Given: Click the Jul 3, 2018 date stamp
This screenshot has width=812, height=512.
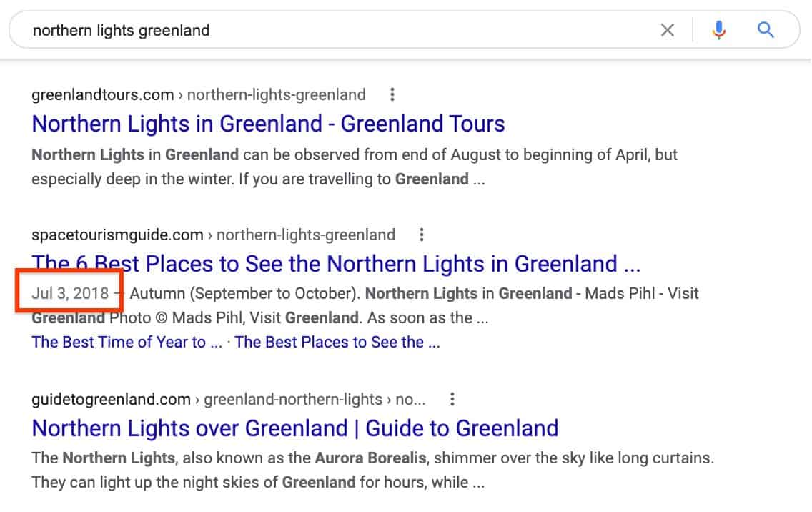Looking at the screenshot, I should click(70, 293).
